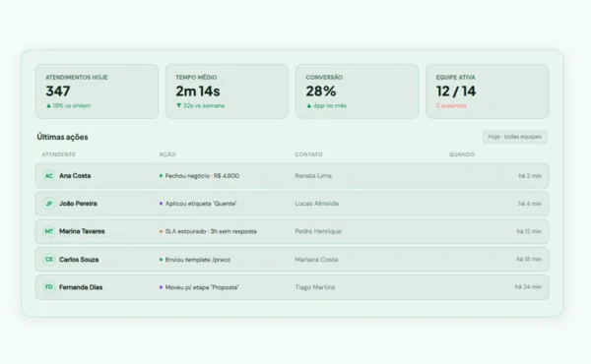Select the Equipe Ativa 12 / 14 card
The height and width of the screenshot is (364, 591).
tap(488, 91)
